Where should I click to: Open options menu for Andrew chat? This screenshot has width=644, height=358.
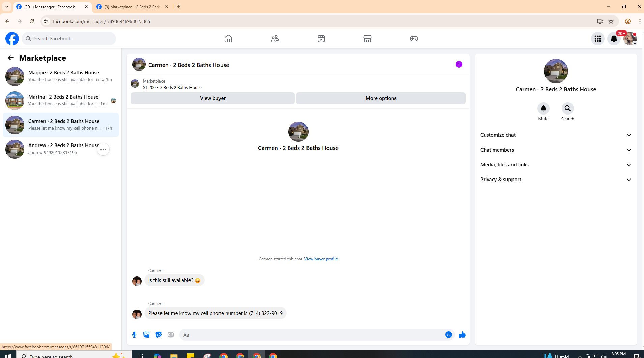(x=103, y=149)
